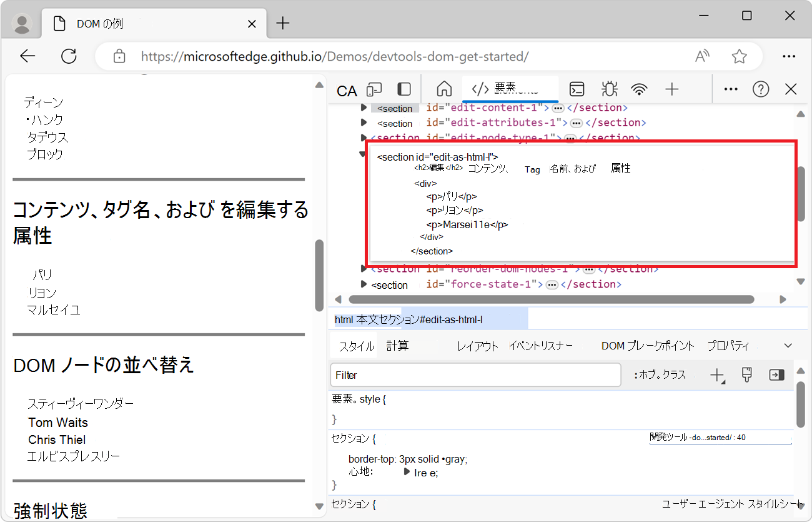The height and width of the screenshot is (522, 812).
Task: Open DevTools customize menu via ellipsis icon
Action: tap(730, 89)
